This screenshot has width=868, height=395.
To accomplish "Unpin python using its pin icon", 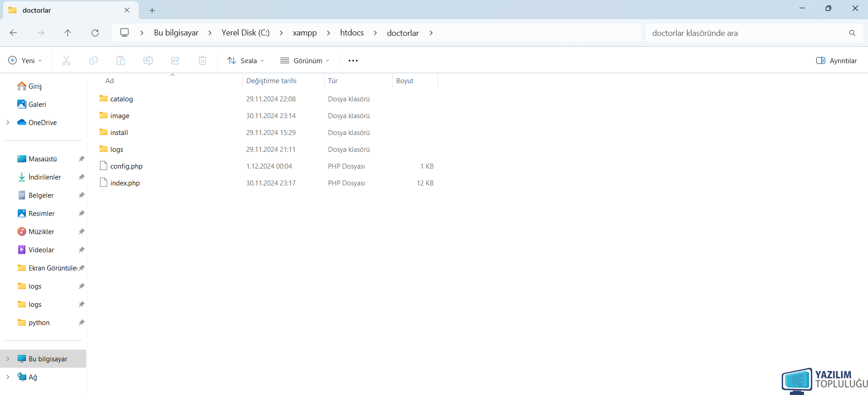I will click(x=81, y=322).
